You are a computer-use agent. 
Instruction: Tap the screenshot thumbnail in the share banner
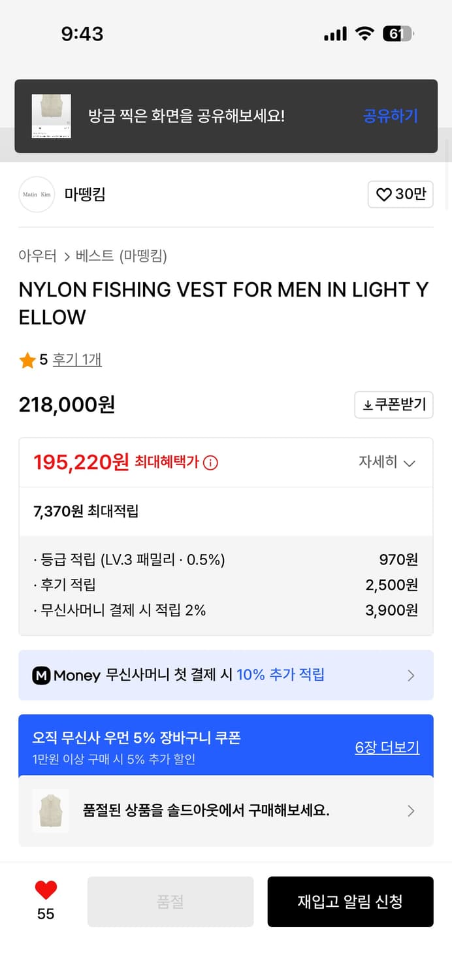coord(51,116)
